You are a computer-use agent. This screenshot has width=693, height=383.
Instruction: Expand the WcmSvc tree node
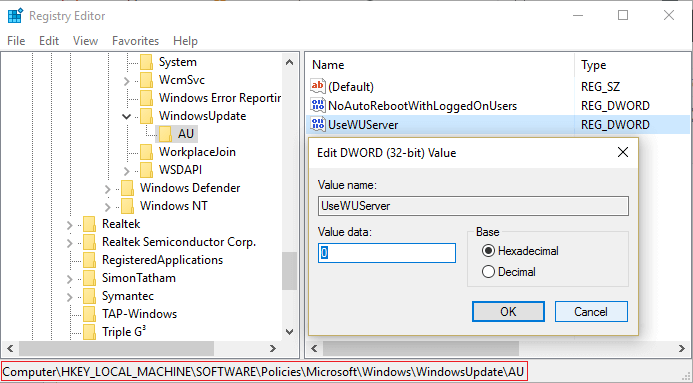(126, 81)
